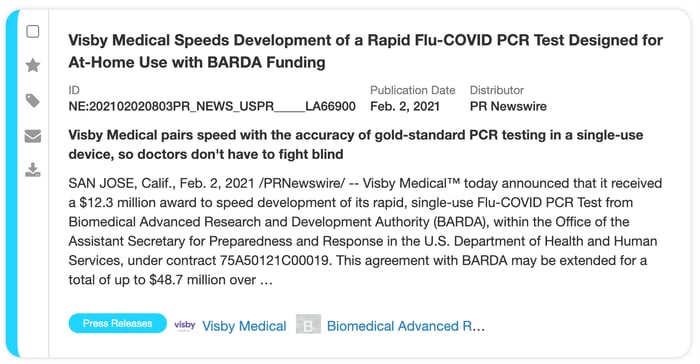Click the blue accent bar of card

tap(12, 183)
